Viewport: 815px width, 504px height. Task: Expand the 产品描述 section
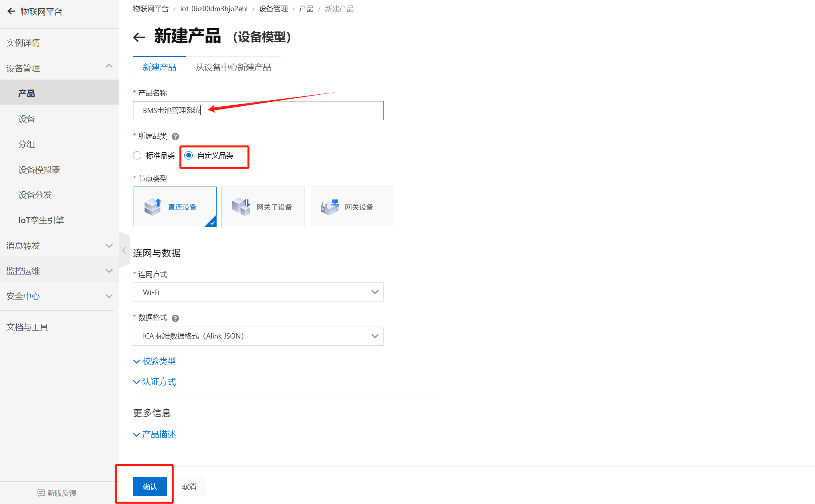pyautogui.click(x=154, y=434)
